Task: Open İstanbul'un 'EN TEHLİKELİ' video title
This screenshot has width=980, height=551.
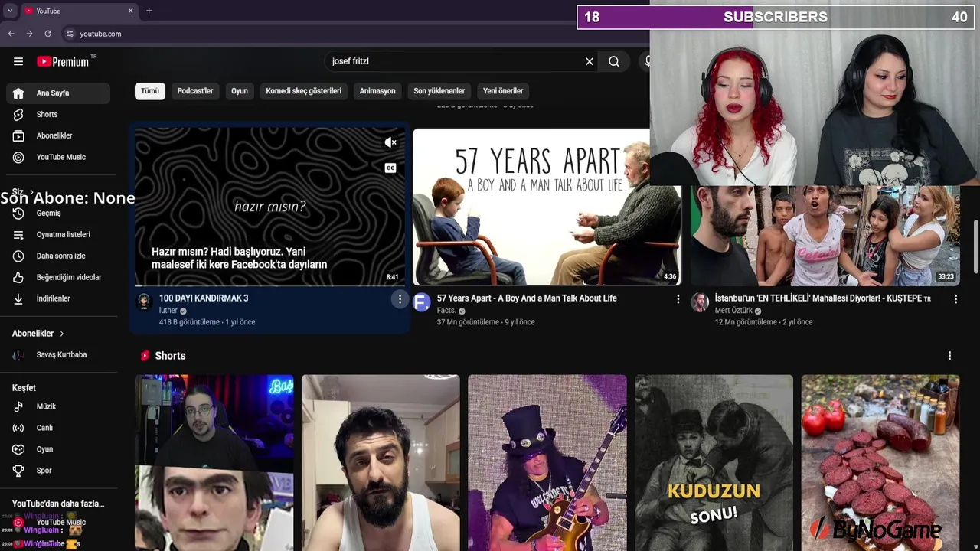Action: tap(823, 298)
